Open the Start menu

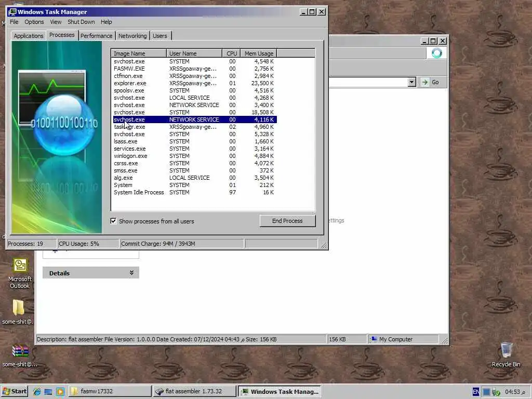click(14, 391)
